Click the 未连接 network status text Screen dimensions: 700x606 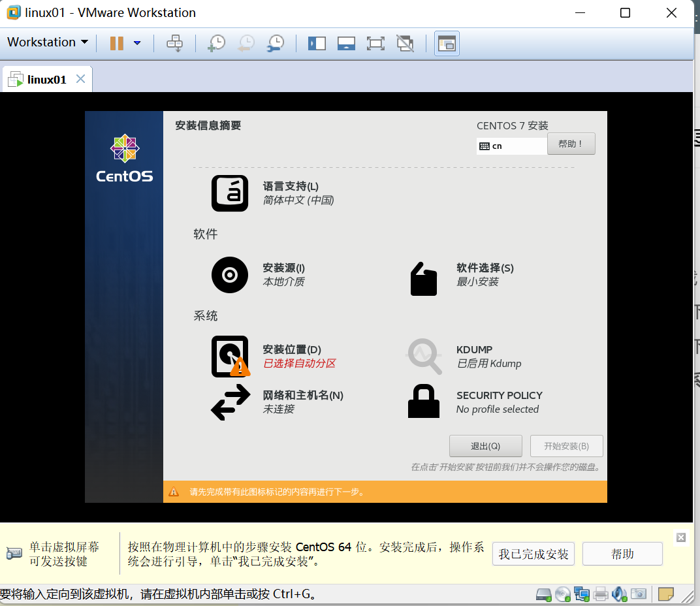[279, 409]
